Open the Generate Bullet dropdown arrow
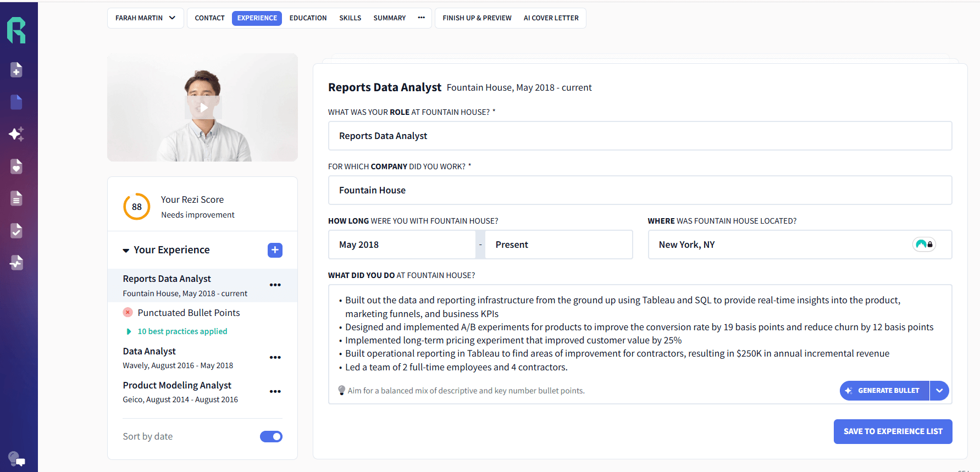The height and width of the screenshot is (472, 980). click(x=939, y=391)
